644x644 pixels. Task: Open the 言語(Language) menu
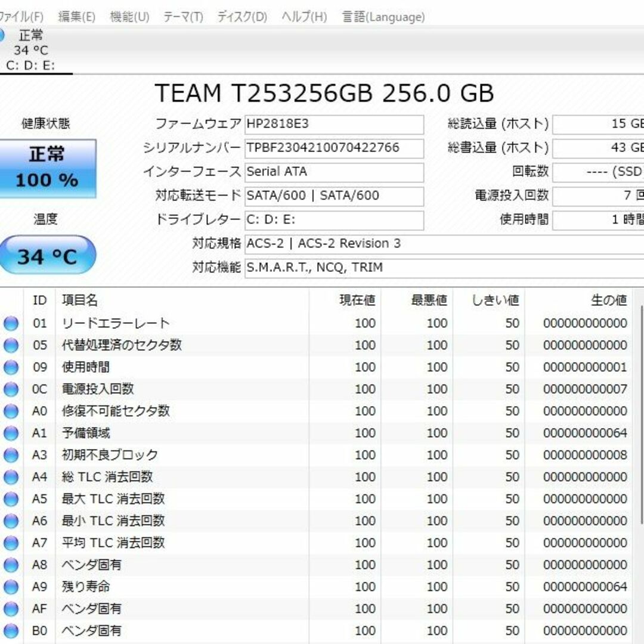point(383,17)
